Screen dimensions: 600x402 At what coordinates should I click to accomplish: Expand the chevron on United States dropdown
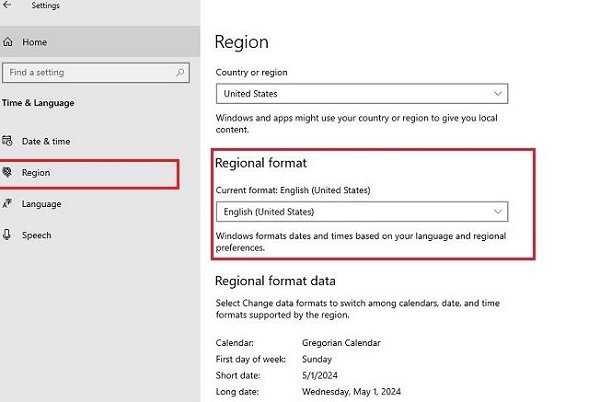tap(498, 94)
